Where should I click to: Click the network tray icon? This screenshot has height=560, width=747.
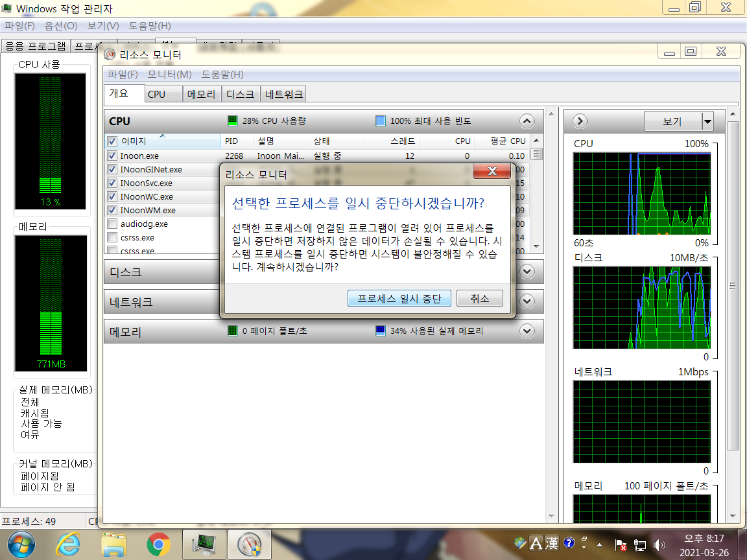(x=639, y=544)
